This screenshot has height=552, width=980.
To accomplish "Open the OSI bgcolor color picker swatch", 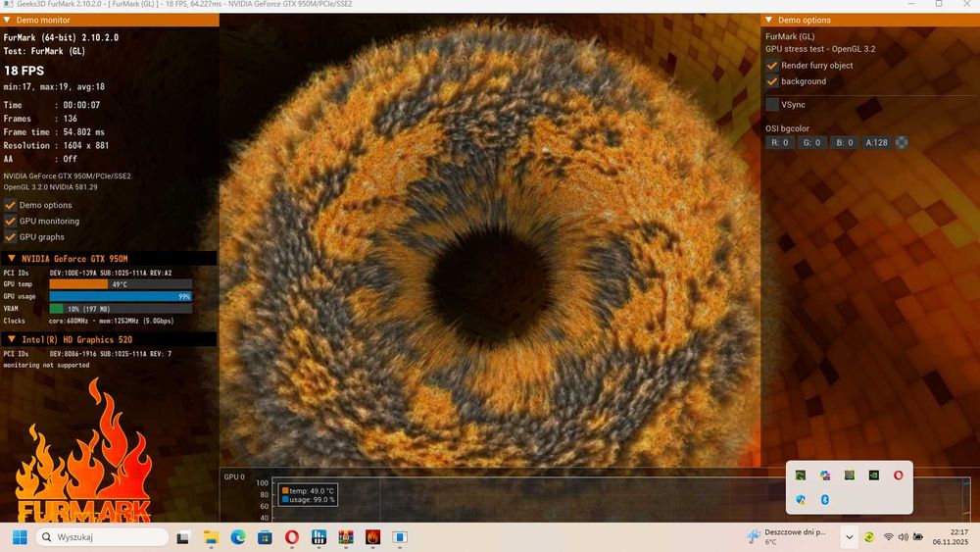I will tap(902, 142).
